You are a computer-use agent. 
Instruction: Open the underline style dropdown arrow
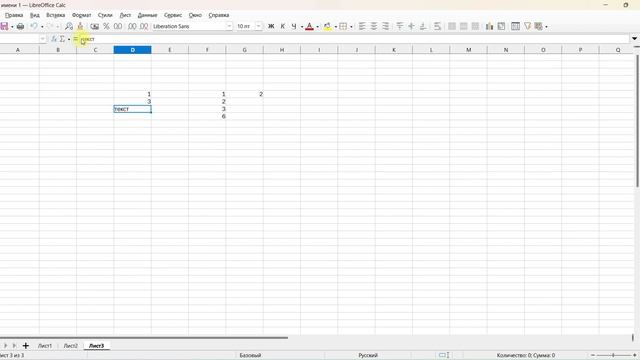point(302,27)
